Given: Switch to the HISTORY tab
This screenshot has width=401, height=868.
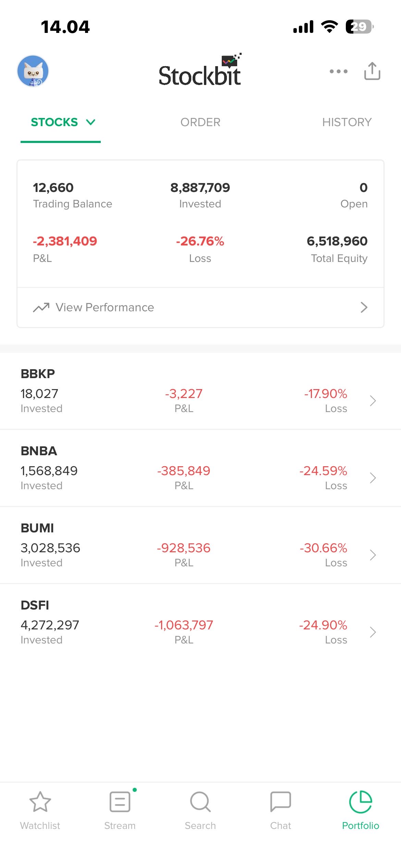Looking at the screenshot, I should tap(347, 122).
